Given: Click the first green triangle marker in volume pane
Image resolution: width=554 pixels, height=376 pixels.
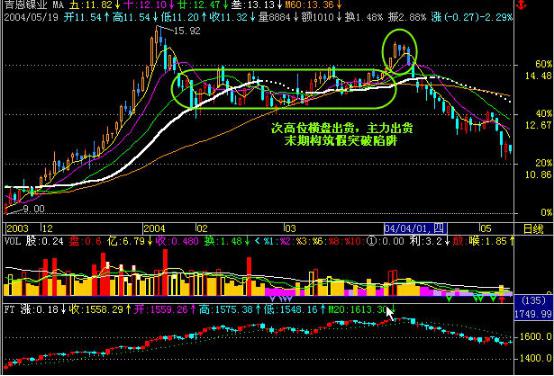Looking at the screenshot, I should [x=449, y=299].
